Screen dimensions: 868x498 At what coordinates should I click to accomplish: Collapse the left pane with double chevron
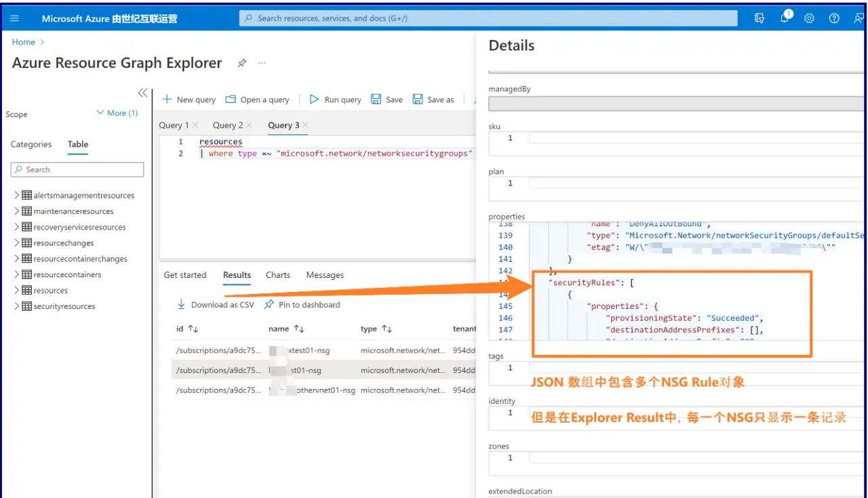(142, 93)
